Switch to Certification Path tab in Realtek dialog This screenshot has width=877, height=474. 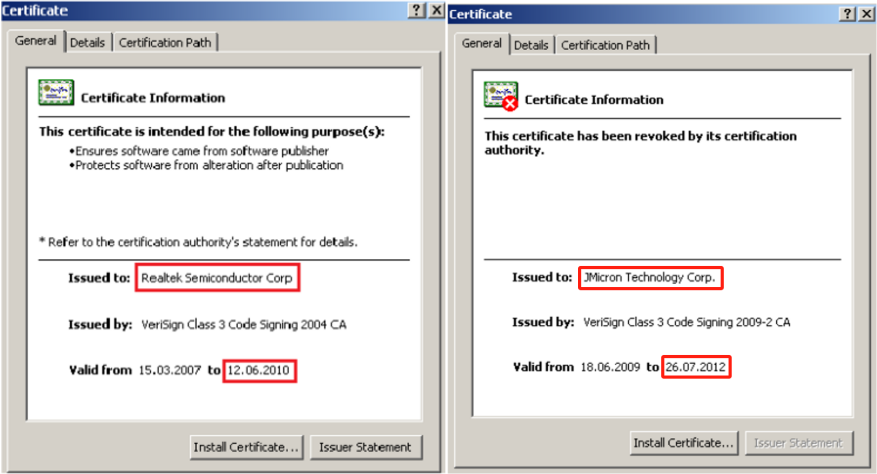(165, 43)
